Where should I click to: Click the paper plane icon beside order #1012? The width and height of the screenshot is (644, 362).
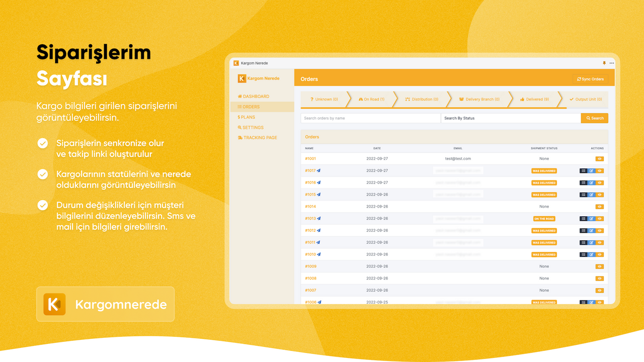click(319, 230)
